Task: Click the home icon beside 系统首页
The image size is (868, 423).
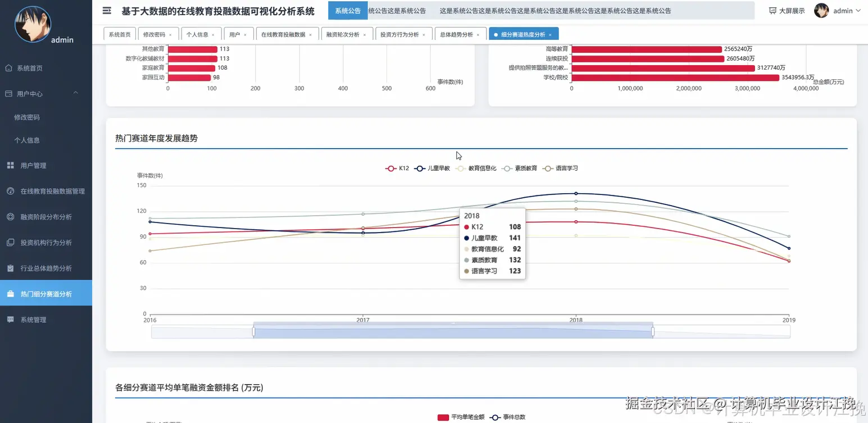Action: coord(8,68)
